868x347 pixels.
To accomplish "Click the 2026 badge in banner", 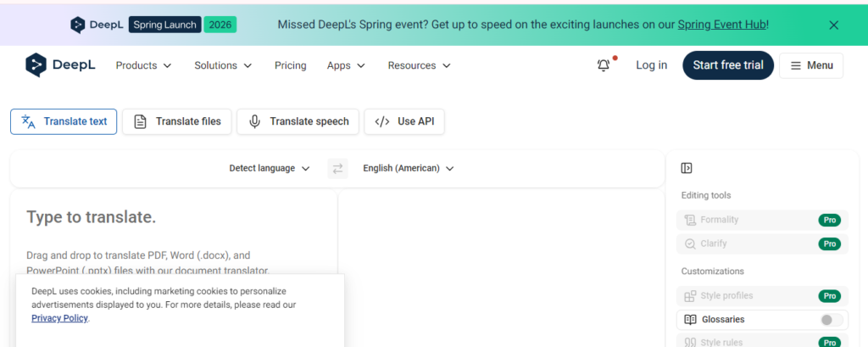I will [x=220, y=25].
